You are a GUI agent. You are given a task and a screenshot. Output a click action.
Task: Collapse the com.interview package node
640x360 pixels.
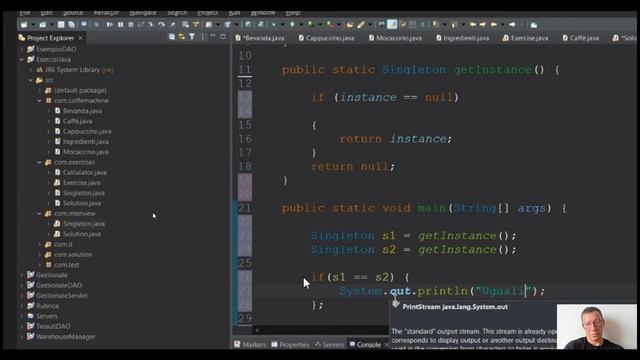[x=40, y=214]
